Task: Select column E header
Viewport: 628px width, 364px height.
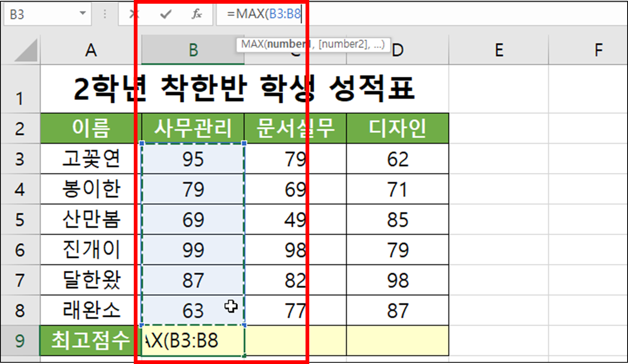Action: click(498, 50)
